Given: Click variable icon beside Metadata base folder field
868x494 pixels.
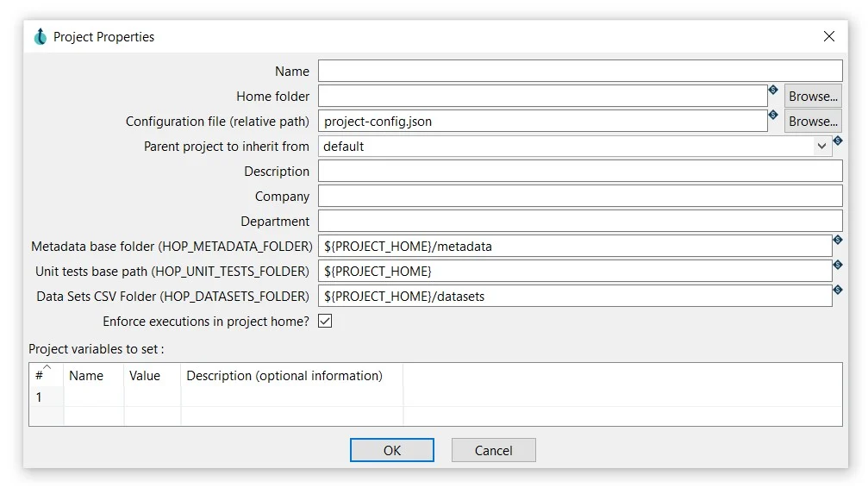Looking at the screenshot, I should pyautogui.click(x=838, y=240).
